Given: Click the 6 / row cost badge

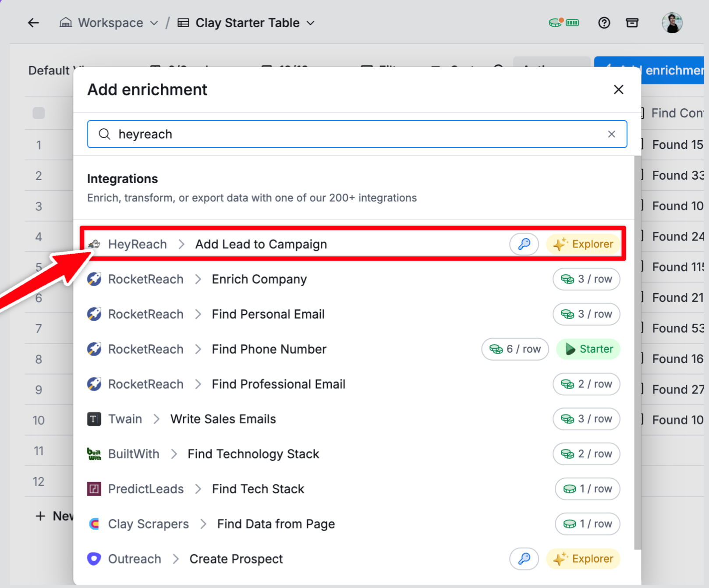Looking at the screenshot, I should pos(515,349).
